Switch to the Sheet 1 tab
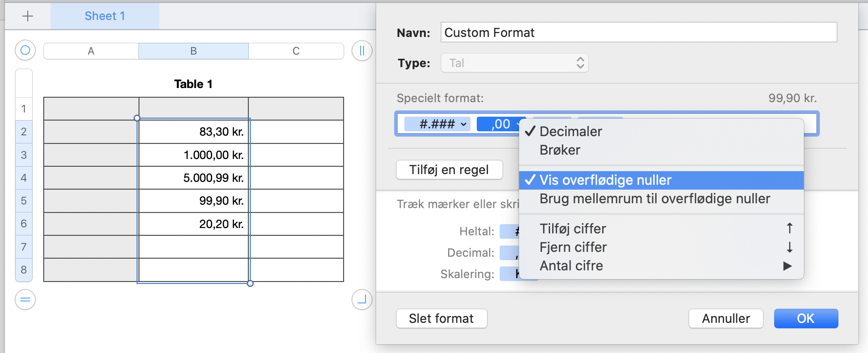868x353 pixels. pos(105,16)
